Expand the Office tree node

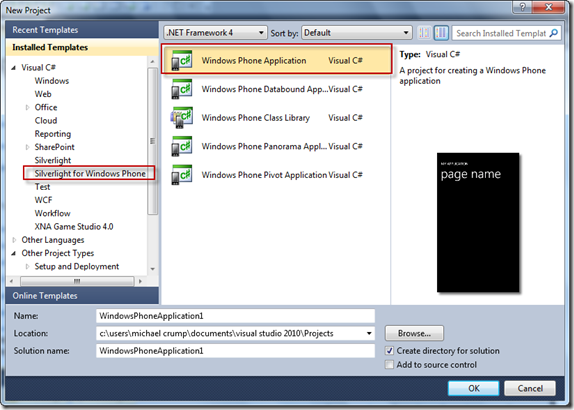tap(27, 107)
